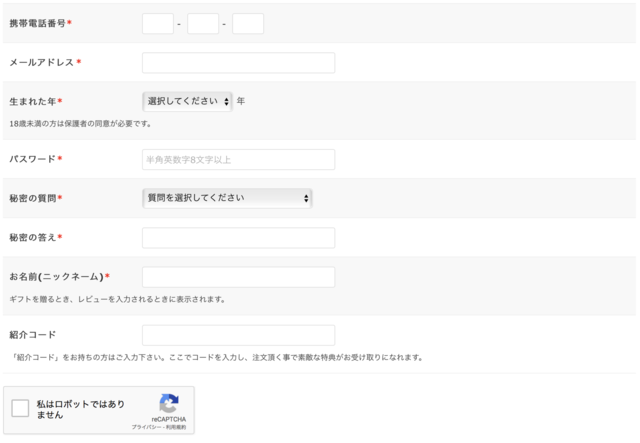Open the reCAPTCHA プライバシー link
Viewport: 640px width, 443px height.
tap(145, 427)
